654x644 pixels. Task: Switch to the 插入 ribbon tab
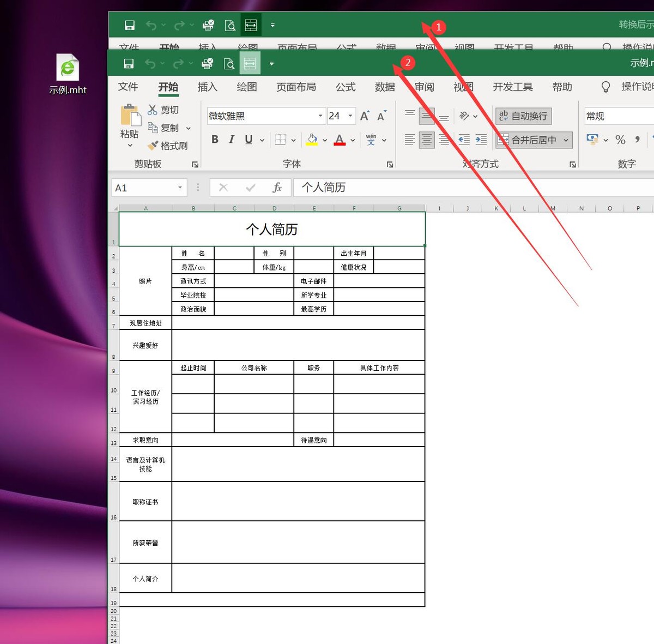[x=207, y=87]
